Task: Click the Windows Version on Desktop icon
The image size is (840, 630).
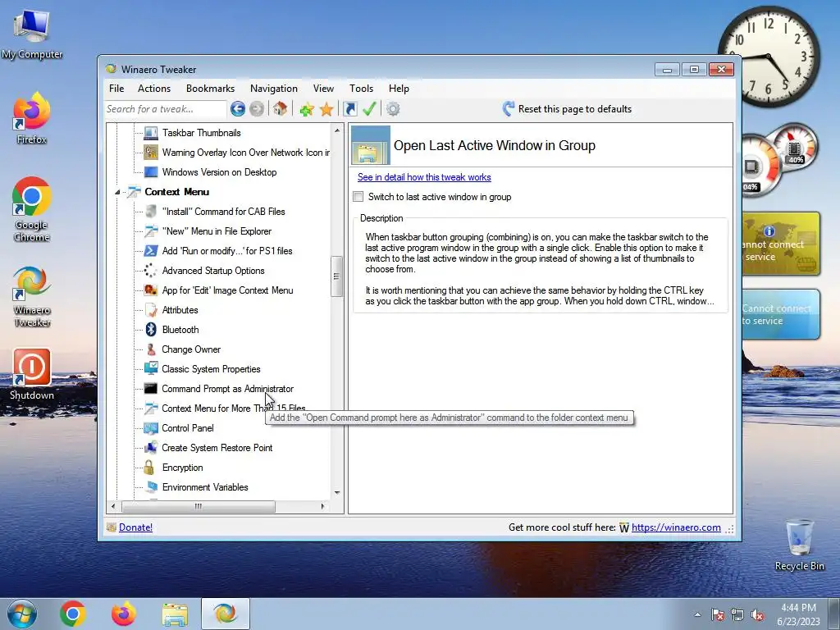Action: pyautogui.click(x=151, y=172)
